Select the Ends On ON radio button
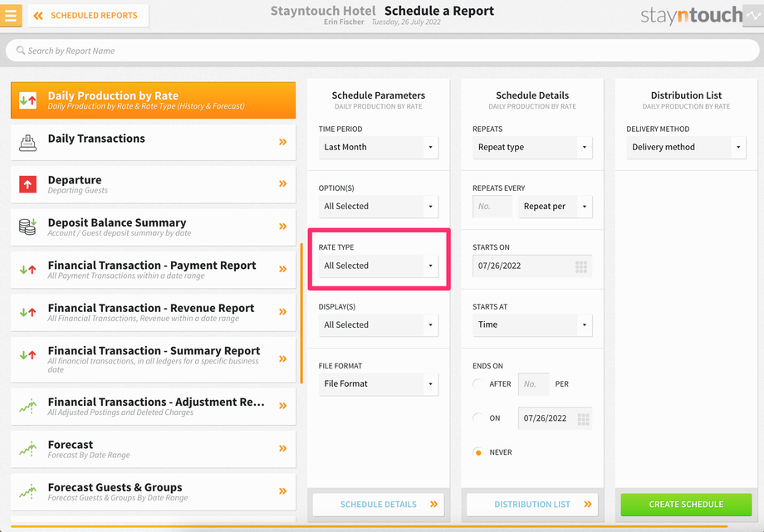 tap(478, 418)
